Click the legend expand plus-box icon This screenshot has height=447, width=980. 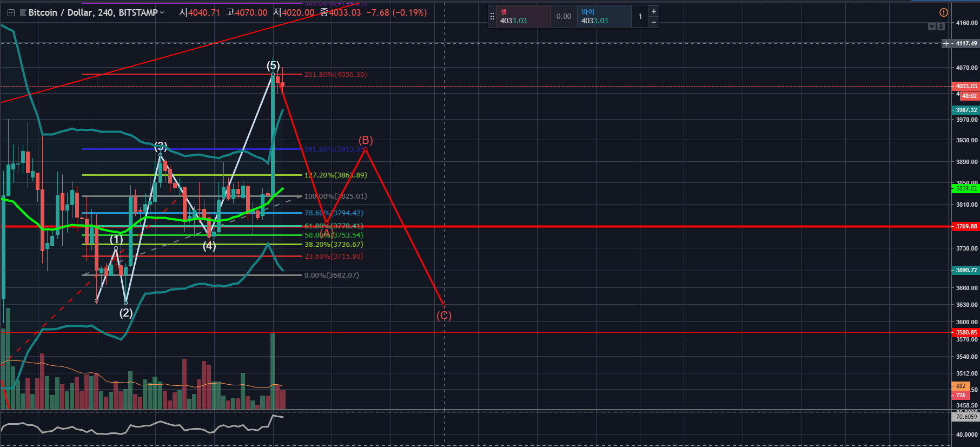[x=11, y=12]
